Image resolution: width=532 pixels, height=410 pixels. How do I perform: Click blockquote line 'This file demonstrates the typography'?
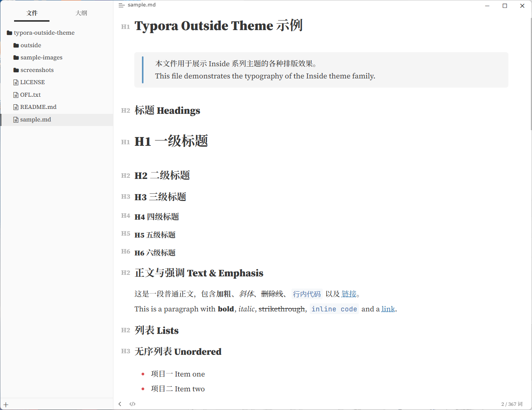[265, 76]
